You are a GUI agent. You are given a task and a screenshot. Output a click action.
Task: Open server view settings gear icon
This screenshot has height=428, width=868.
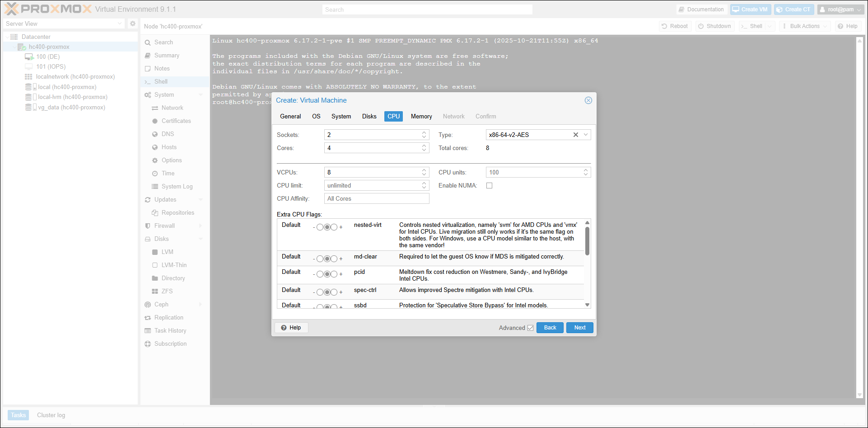(133, 24)
